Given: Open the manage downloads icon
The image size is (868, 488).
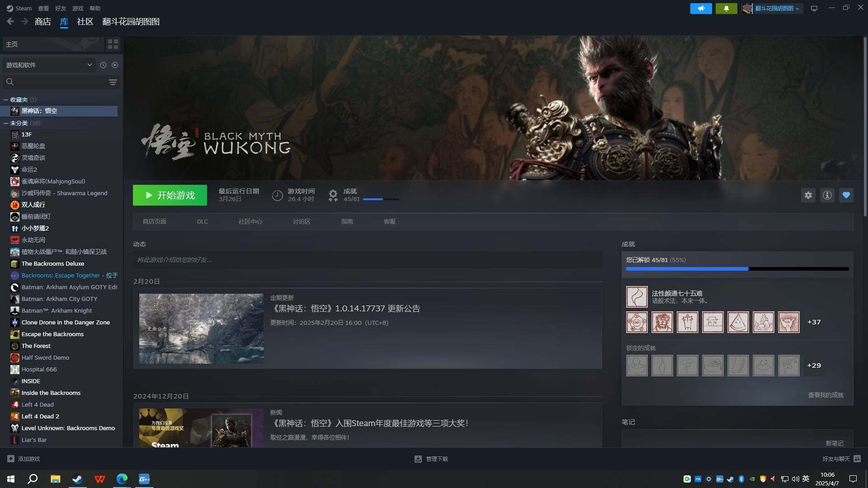Looking at the screenshot, I should pyautogui.click(x=418, y=459).
